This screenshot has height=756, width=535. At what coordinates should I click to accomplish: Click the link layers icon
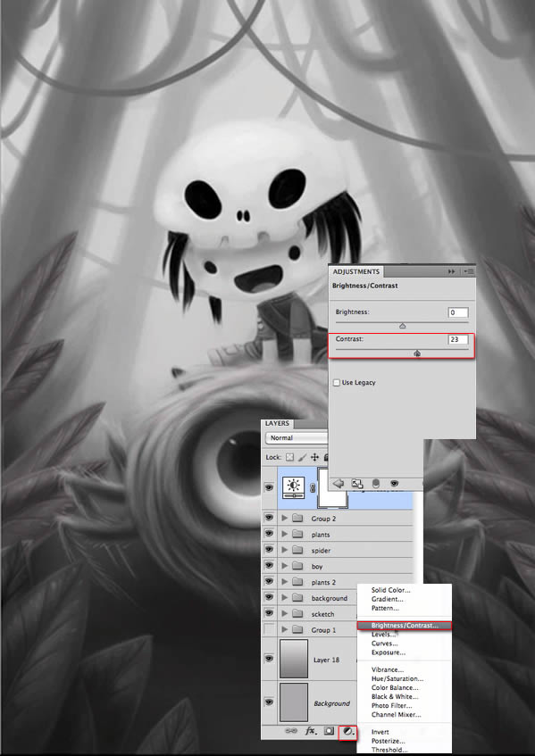(291, 731)
